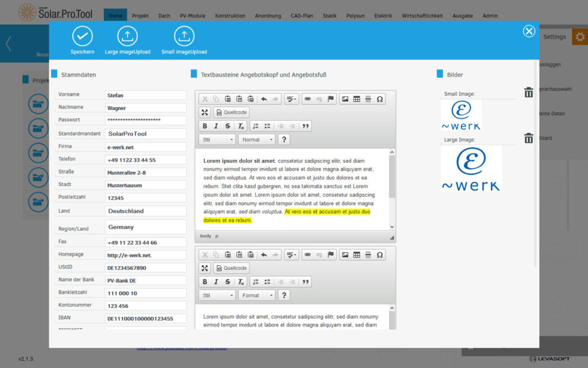The image size is (588, 368).
Task: Toggle bold in the top editor
Action: [205, 126]
